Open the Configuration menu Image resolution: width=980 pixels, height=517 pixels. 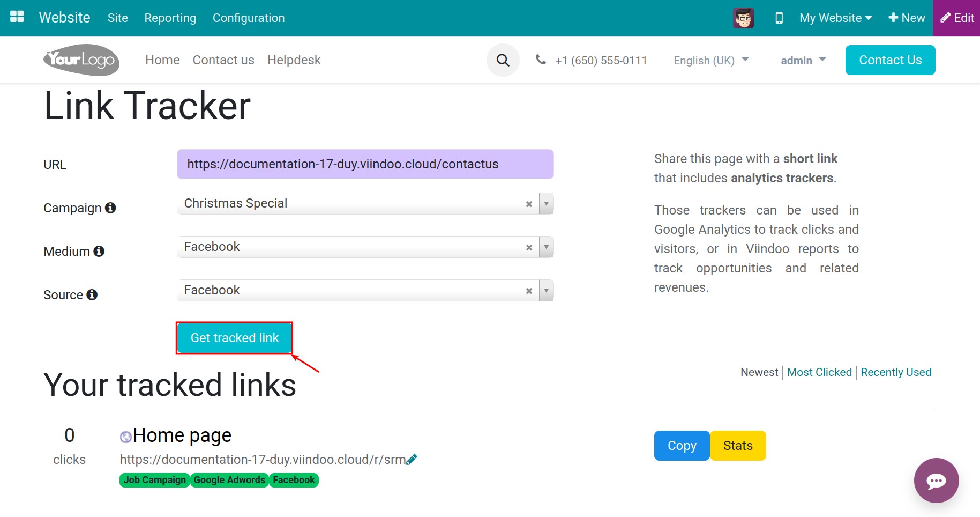pos(249,18)
